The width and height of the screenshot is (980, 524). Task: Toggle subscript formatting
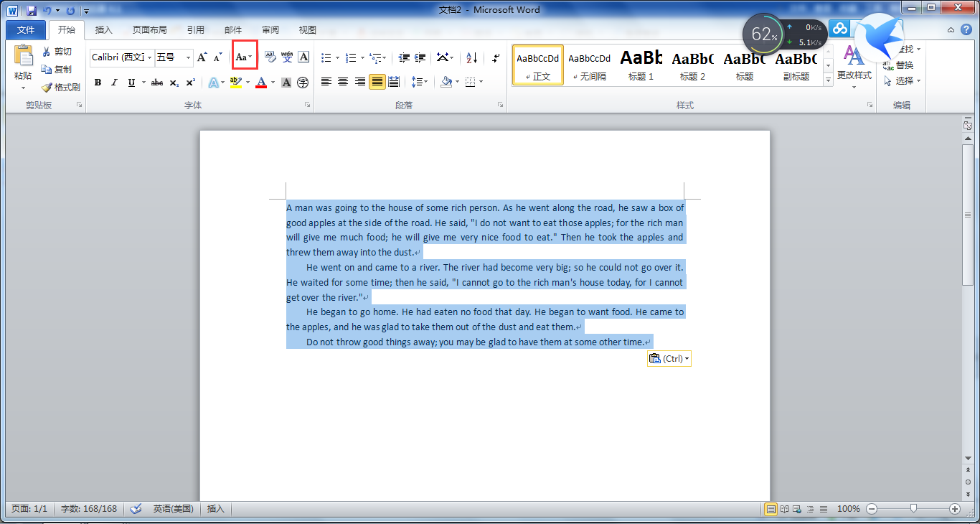coord(174,83)
